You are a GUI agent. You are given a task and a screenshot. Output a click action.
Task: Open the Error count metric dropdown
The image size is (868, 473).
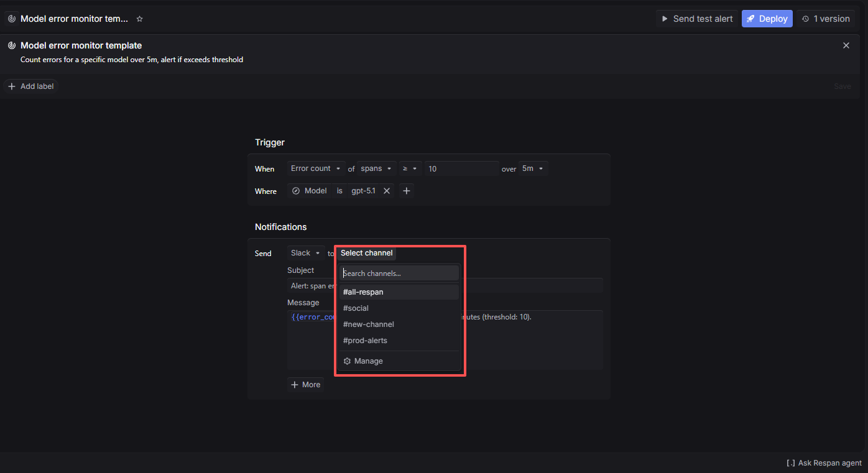pyautogui.click(x=315, y=168)
